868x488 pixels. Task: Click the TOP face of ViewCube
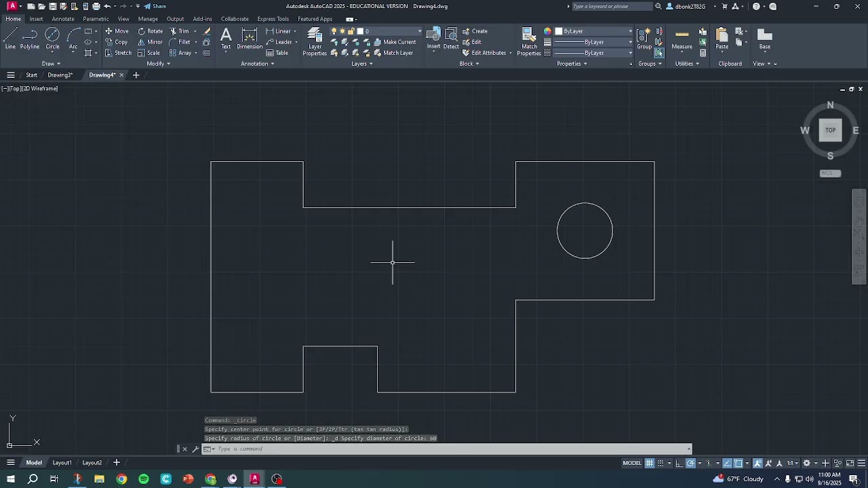click(x=830, y=130)
